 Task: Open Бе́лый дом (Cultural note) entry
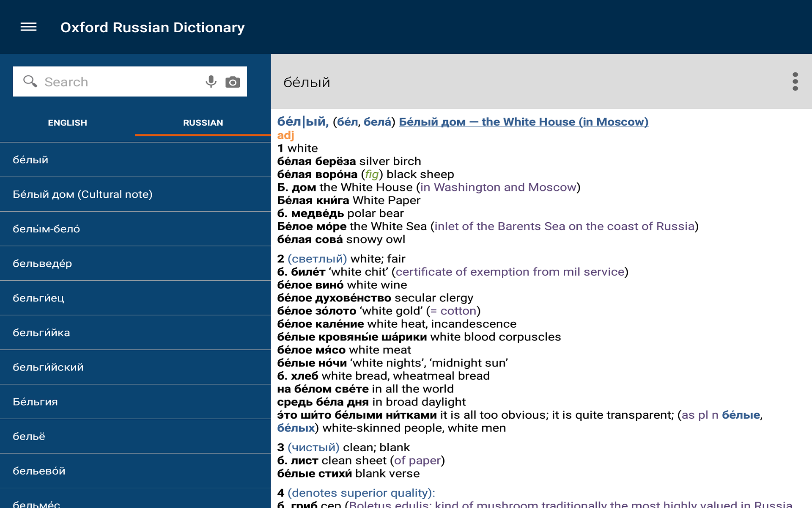(x=135, y=194)
